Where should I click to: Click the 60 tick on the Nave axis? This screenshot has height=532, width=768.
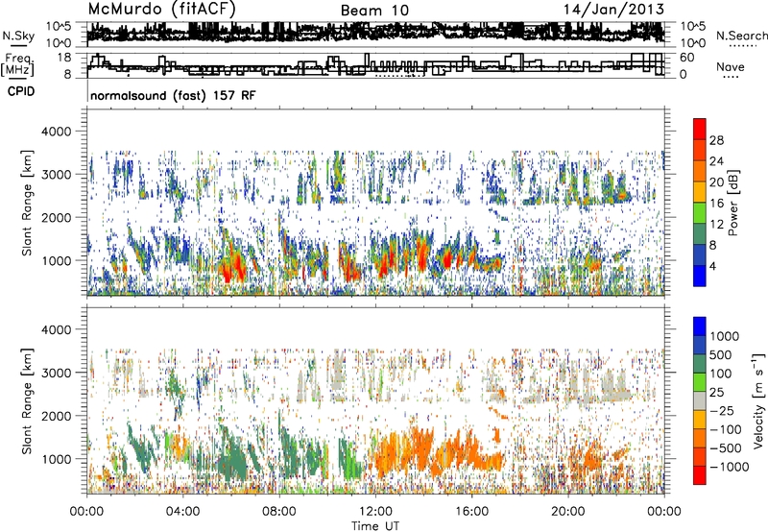click(687, 58)
